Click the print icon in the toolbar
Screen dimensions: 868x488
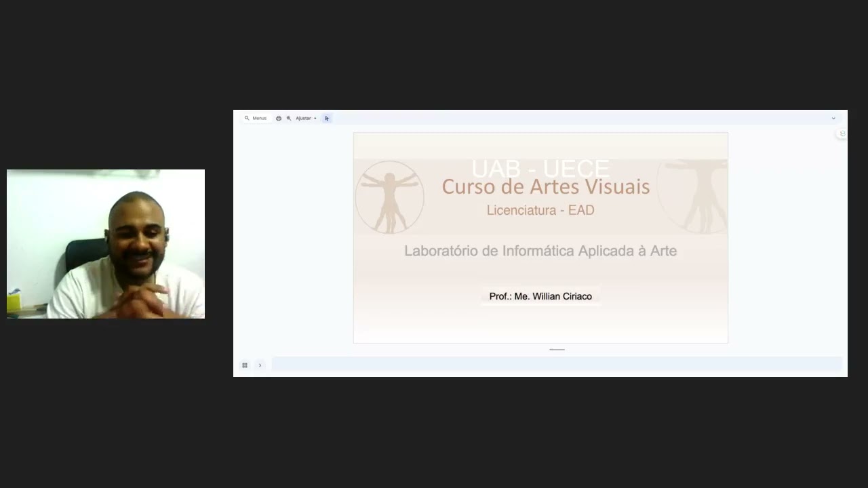coord(278,118)
